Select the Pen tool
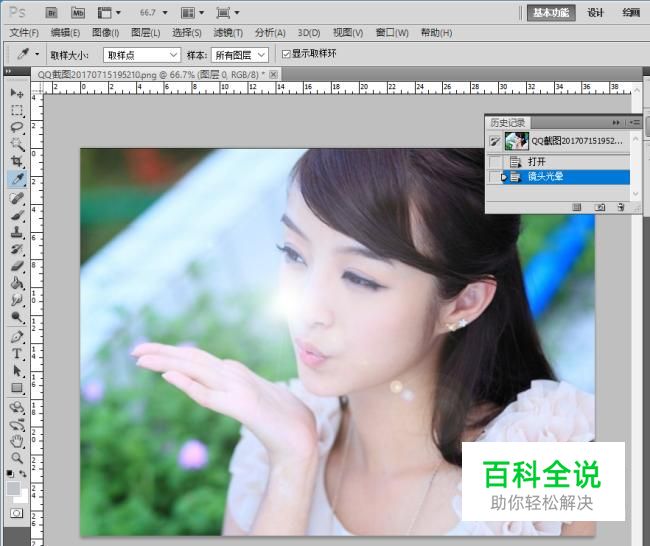 (x=17, y=337)
